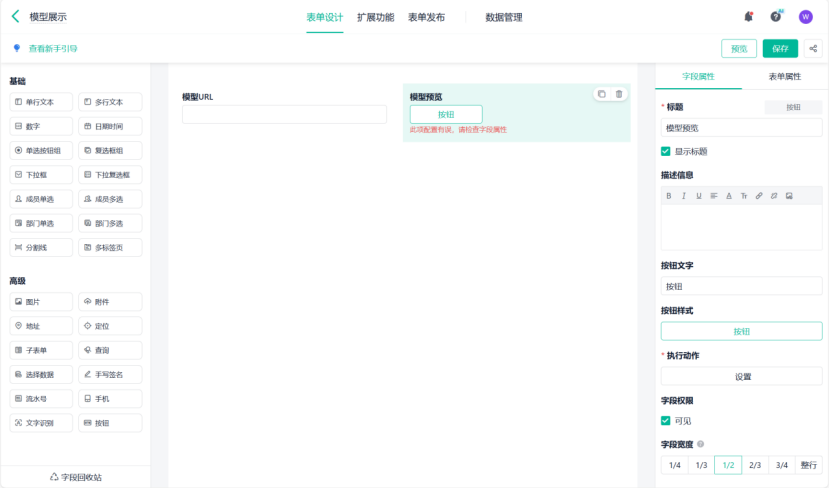Remove link in description editor
The height and width of the screenshot is (489, 829).
pyautogui.click(x=774, y=196)
